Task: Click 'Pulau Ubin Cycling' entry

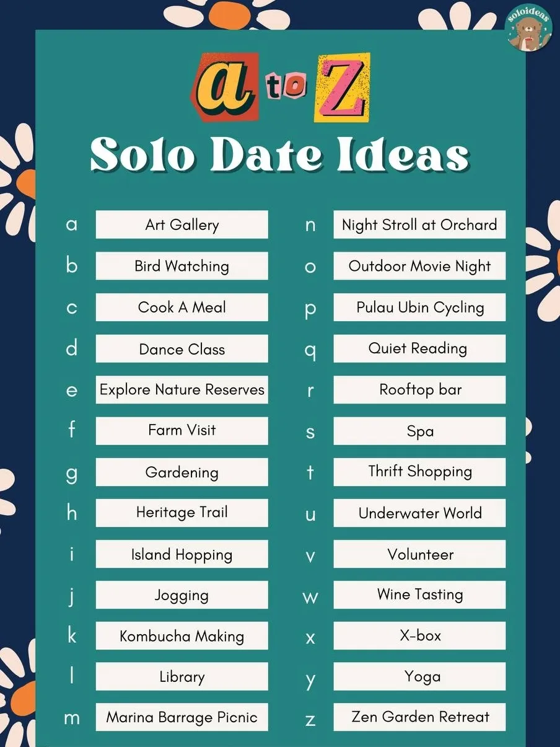Action: pos(419,307)
